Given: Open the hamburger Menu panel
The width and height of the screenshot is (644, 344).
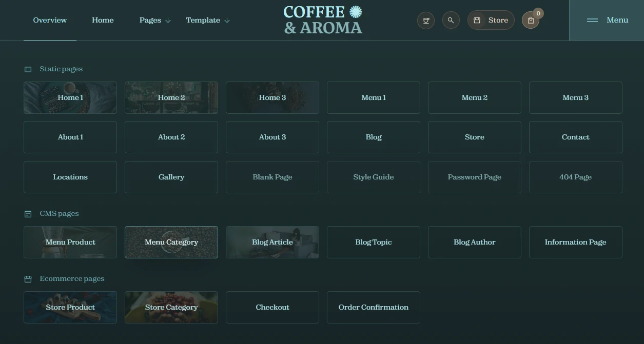Looking at the screenshot, I should pyautogui.click(x=607, y=20).
